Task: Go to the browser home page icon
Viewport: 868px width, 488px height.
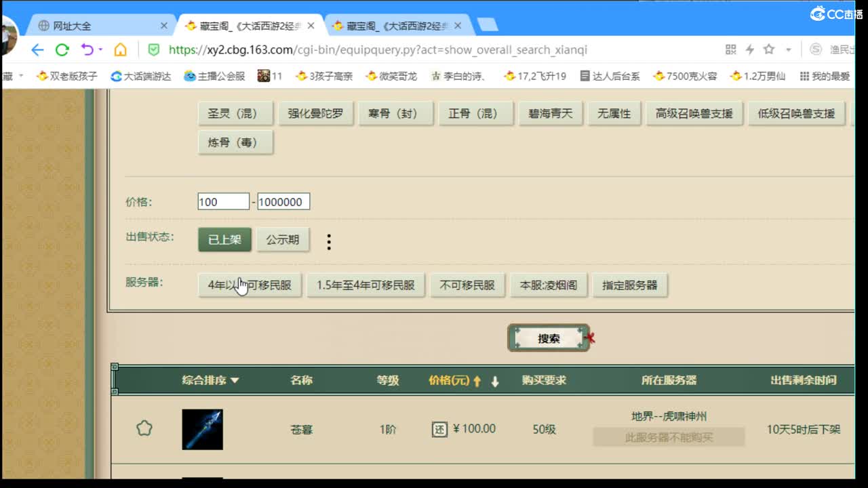Action: [120, 49]
